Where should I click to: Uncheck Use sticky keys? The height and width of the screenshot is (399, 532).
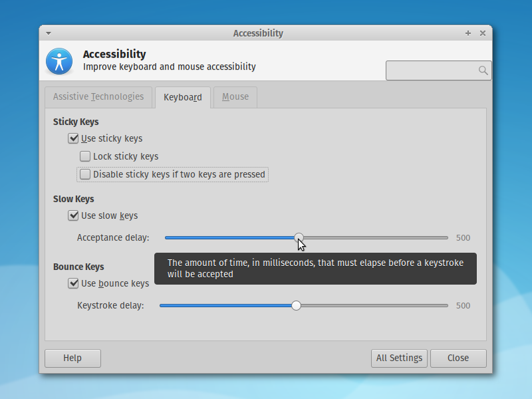[x=73, y=138]
